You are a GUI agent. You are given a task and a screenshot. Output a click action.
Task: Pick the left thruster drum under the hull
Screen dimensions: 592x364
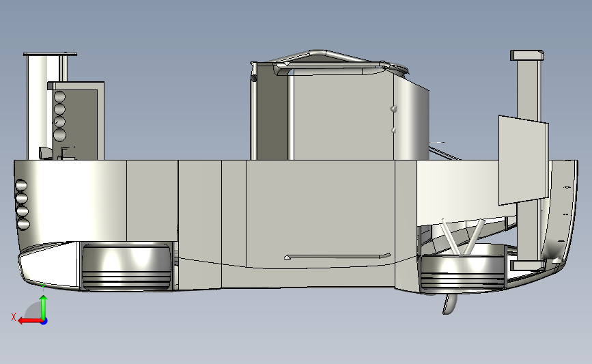(x=126, y=266)
